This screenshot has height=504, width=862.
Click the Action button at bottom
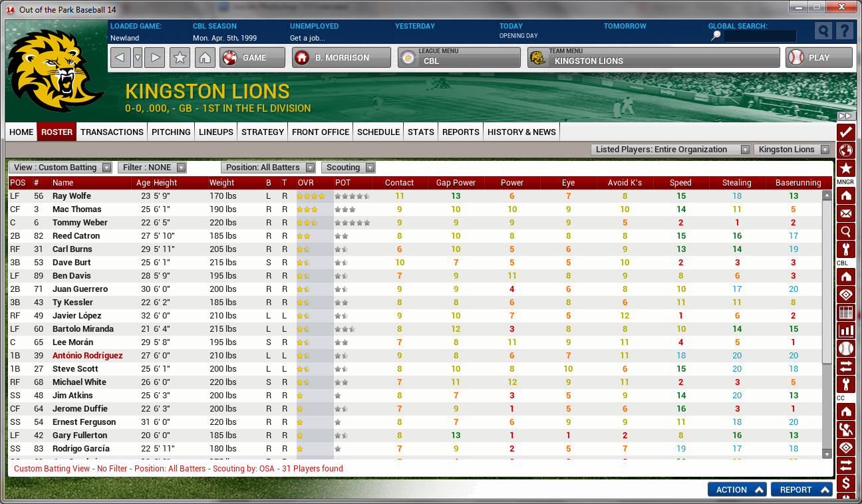click(x=737, y=489)
